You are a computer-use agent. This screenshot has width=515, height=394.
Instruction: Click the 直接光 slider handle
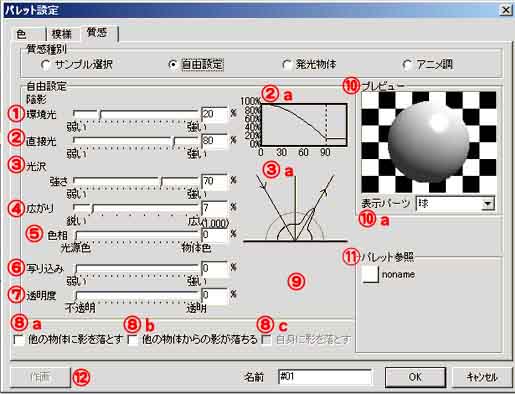(x=174, y=141)
